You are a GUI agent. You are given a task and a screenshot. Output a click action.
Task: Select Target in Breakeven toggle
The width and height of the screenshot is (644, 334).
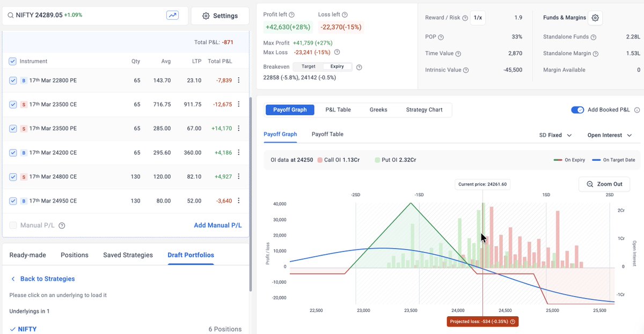(309, 66)
